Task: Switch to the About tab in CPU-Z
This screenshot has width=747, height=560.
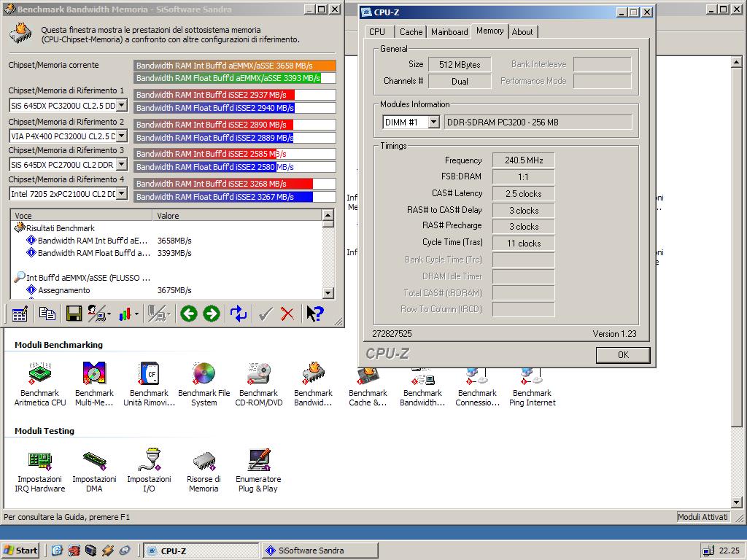Action: (x=522, y=32)
